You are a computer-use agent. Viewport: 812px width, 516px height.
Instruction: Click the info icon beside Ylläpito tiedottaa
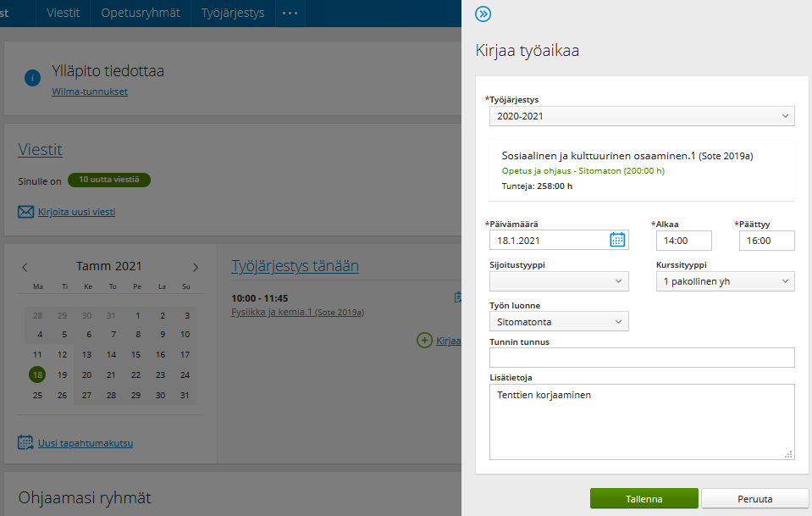[33, 78]
